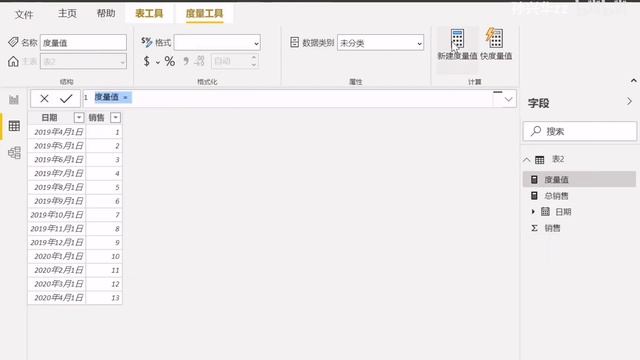Switch to Model view in left sidebar
This screenshot has width=640, height=360.
click(14, 153)
